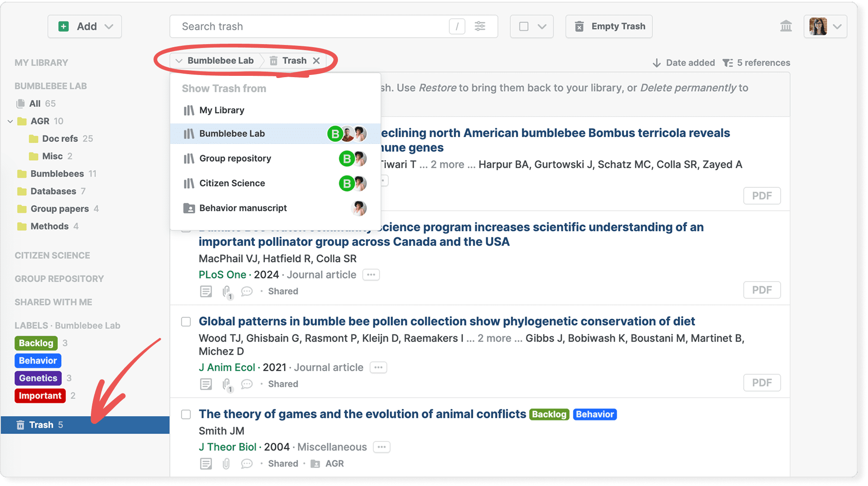Select the red Important label
868x486 pixels.
click(x=40, y=396)
